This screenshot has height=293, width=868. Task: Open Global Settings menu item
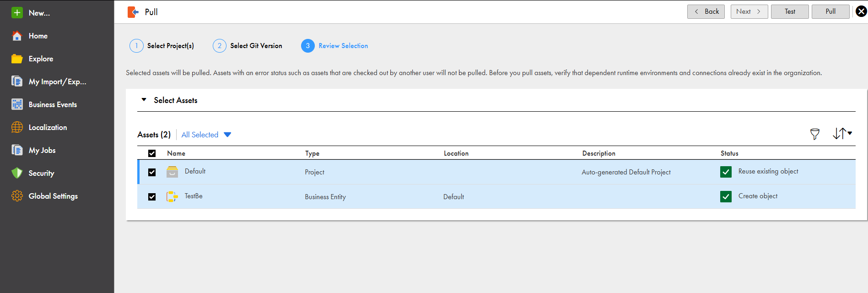[53, 196]
